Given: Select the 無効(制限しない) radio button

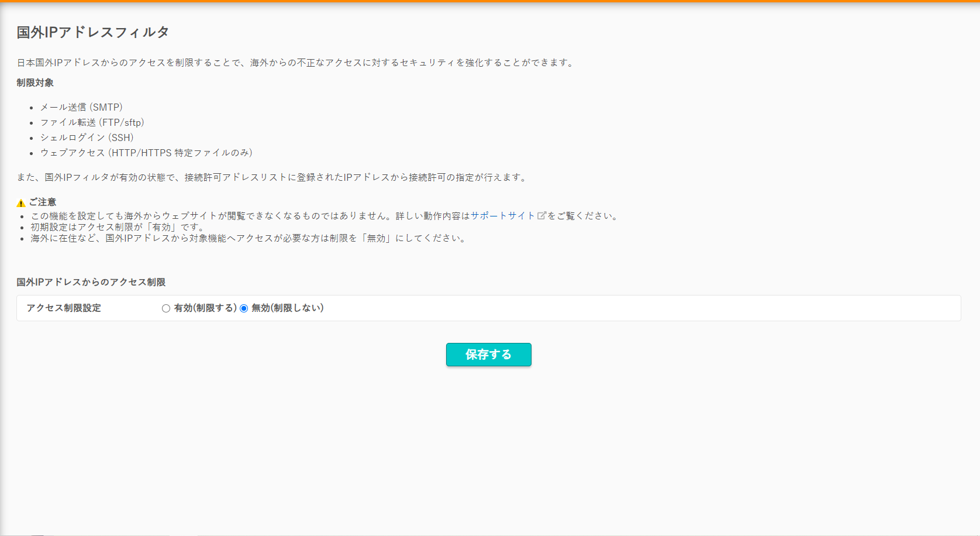Looking at the screenshot, I should coord(244,308).
